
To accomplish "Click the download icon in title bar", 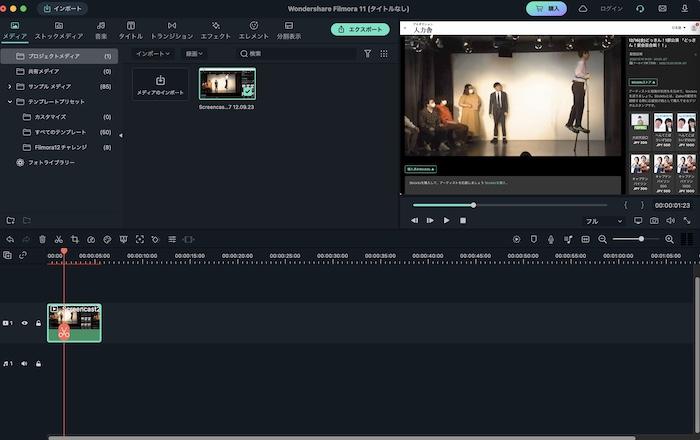I will [684, 8].
